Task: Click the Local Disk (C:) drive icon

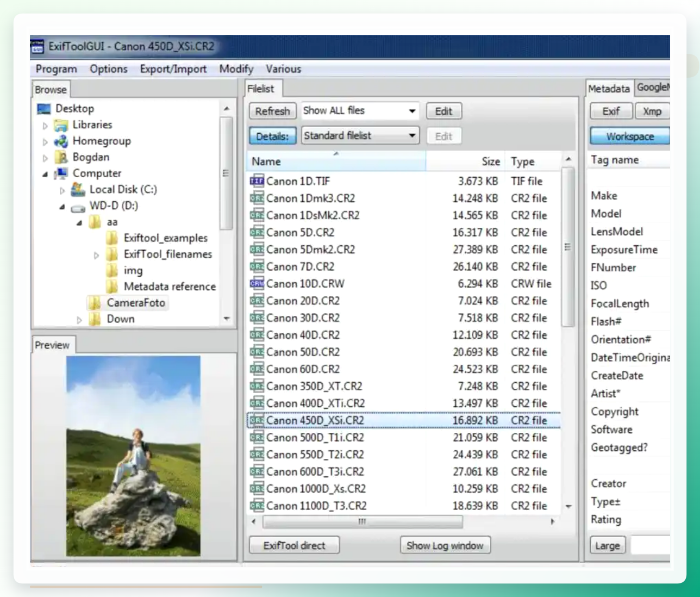Action: coord(78,189)
